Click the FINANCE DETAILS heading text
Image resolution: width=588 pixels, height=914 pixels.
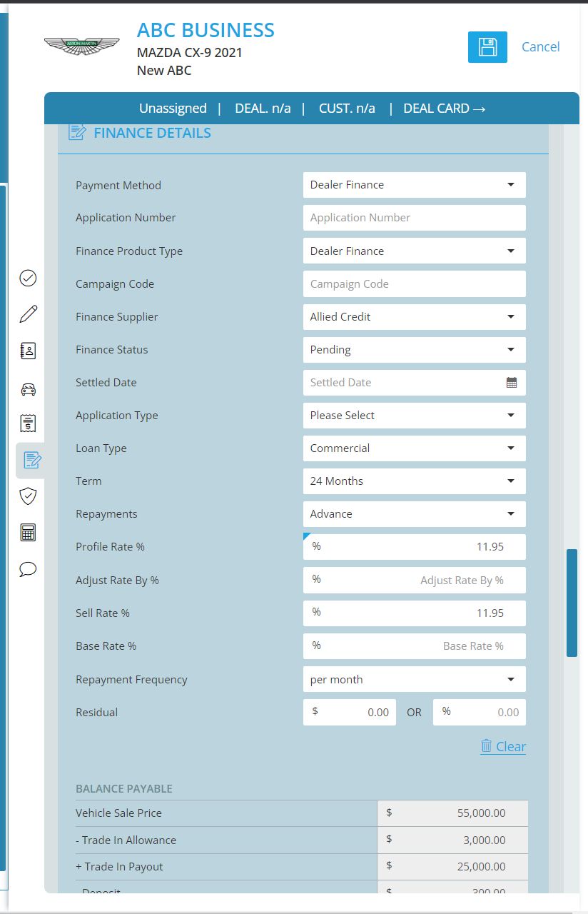coord(153,133)
